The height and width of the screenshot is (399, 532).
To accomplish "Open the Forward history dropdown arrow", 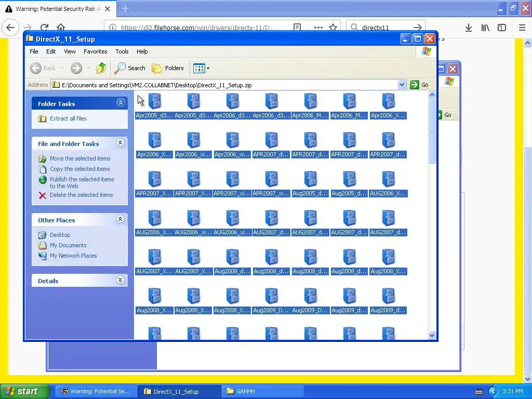I will (88, 68).
